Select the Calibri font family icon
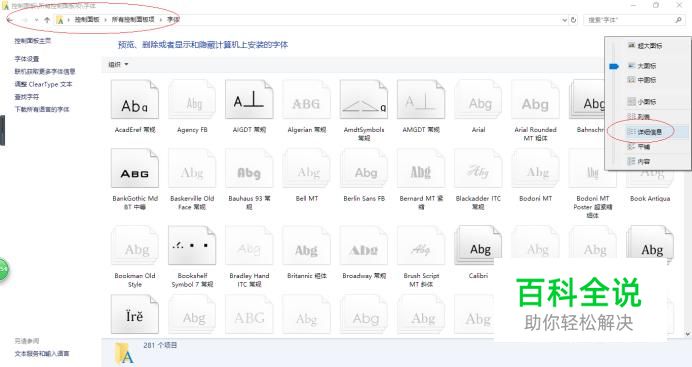The image size is (692, 367). [478, 246]
